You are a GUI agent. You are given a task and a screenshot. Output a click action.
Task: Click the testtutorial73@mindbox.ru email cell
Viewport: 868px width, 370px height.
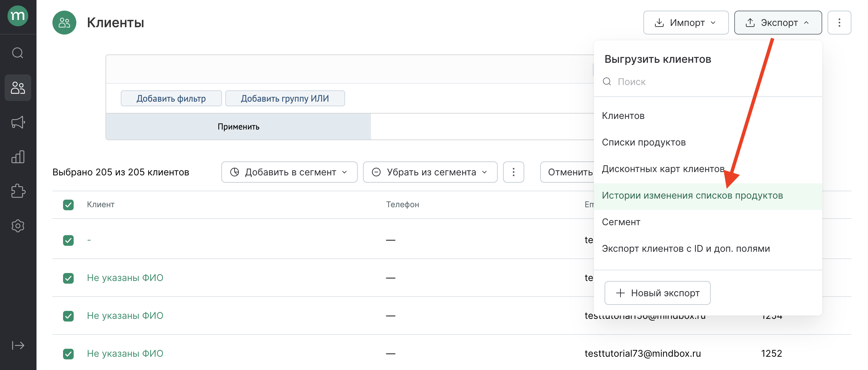643,353
